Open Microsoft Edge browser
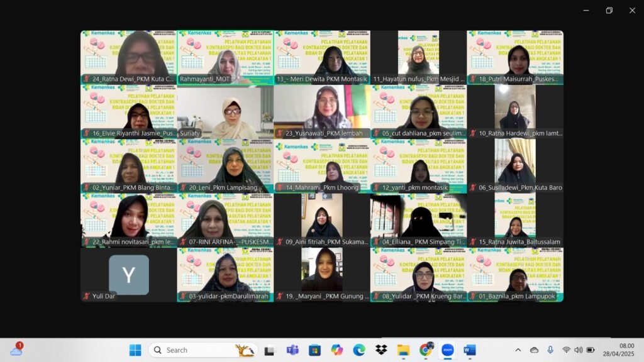The image size is (644, 362). 358,350
